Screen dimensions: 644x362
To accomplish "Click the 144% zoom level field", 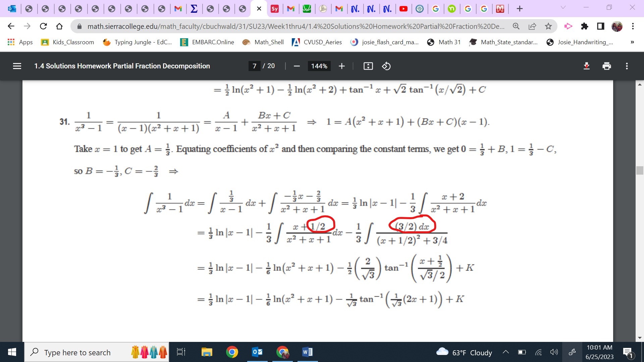I will click(319, 66).
